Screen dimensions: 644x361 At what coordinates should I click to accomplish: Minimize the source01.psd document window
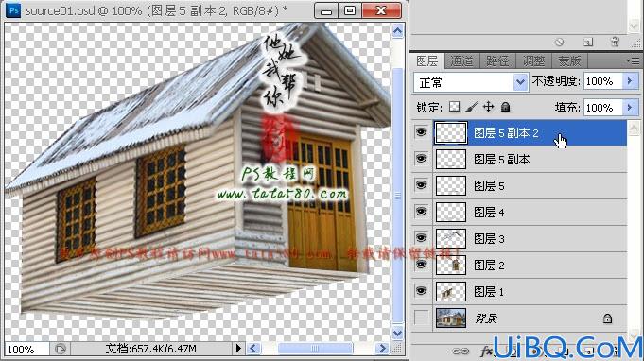(326, 10)
